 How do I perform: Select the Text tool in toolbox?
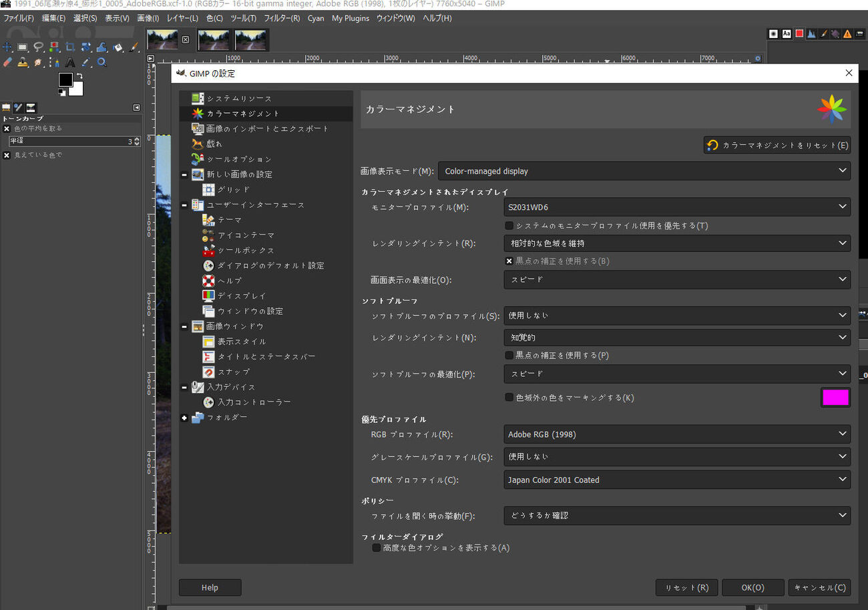pos(70,62)
